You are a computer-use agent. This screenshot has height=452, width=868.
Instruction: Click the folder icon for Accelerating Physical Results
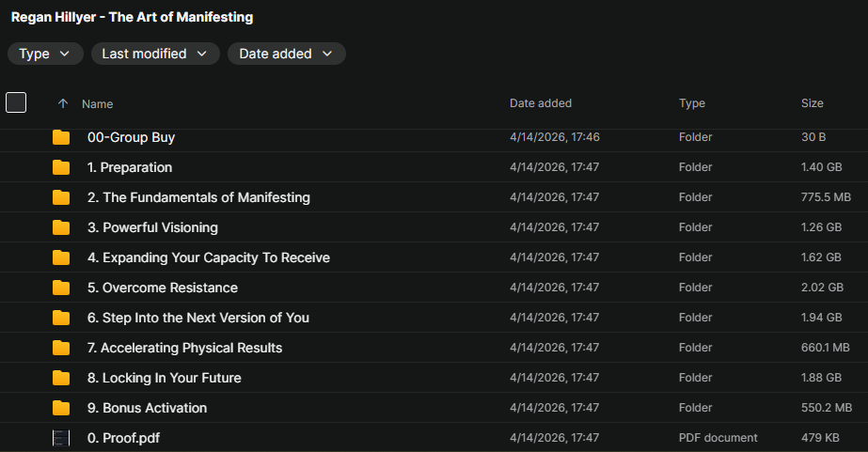[61, 348]
